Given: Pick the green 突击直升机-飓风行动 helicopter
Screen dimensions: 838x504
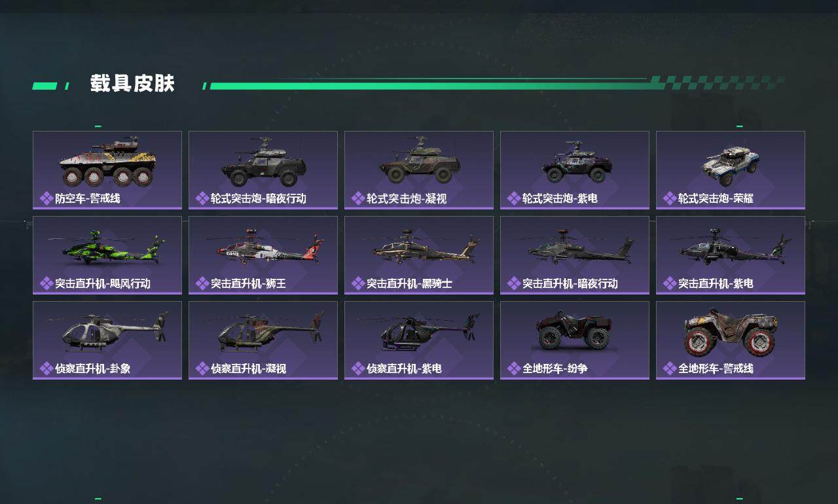Looking at the screenshot, I should tap(107, 247).
